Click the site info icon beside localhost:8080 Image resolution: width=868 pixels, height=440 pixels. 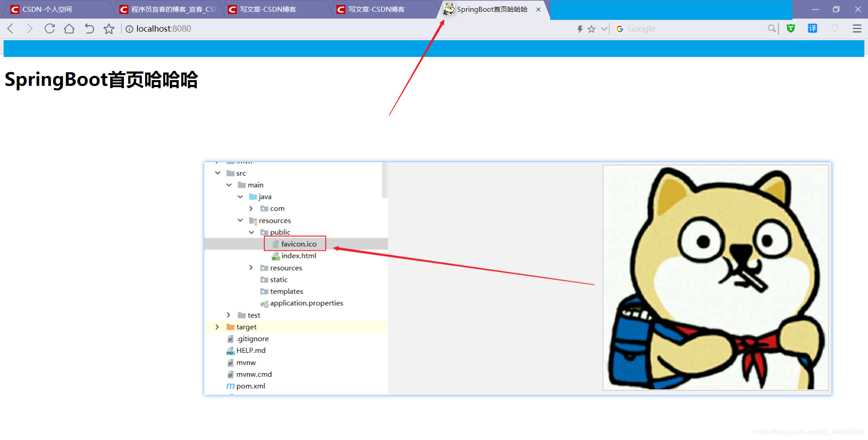coord(129,29)
